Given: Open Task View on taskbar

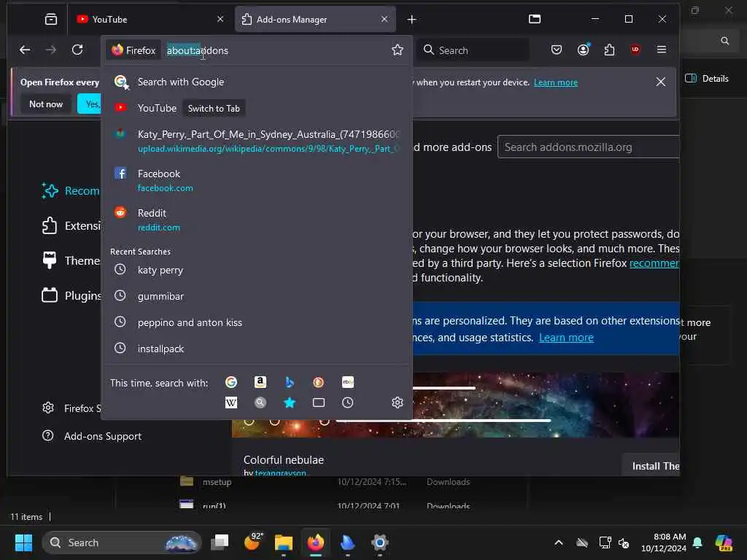Looking at the screenshot, I should pyautogui.click(x=220, y=542).
